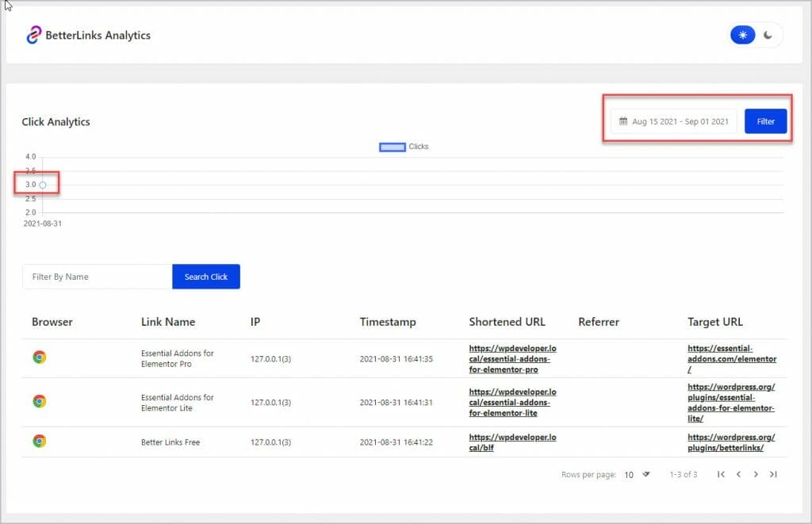Click the IP column header
Image resolution: width=812 pixels, height=524 pixels.
(x=255, y=322)
